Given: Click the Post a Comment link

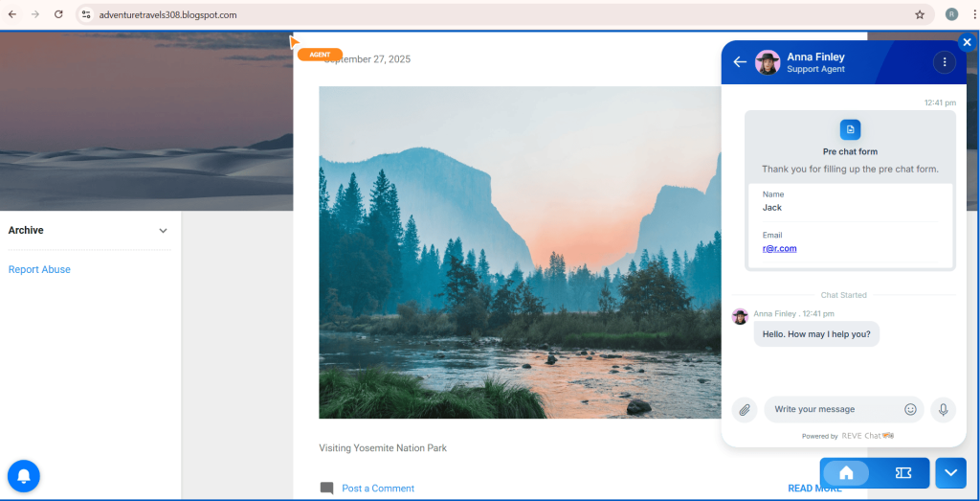Looking at the screenshot, I should coord(377,489).
